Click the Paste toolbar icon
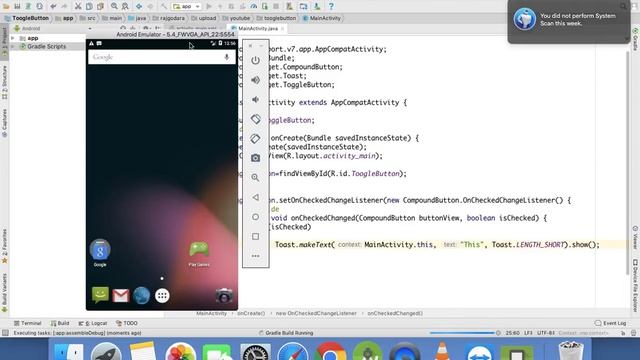The image size is (640, 360). [x=100, y=6]
